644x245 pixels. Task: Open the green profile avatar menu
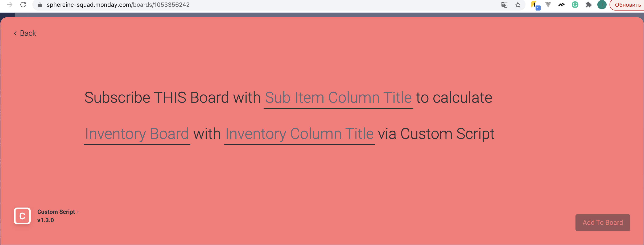(602, 5)
